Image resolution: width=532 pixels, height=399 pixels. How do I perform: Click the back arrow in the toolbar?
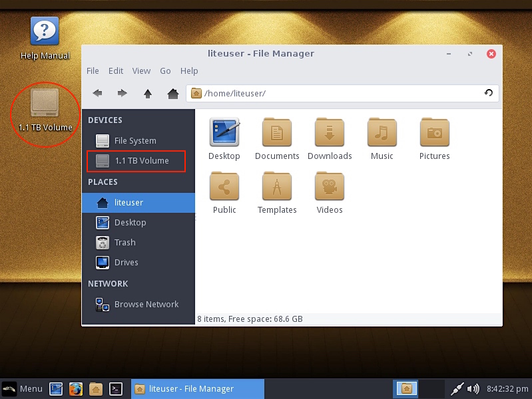click(x=97, y=94)
